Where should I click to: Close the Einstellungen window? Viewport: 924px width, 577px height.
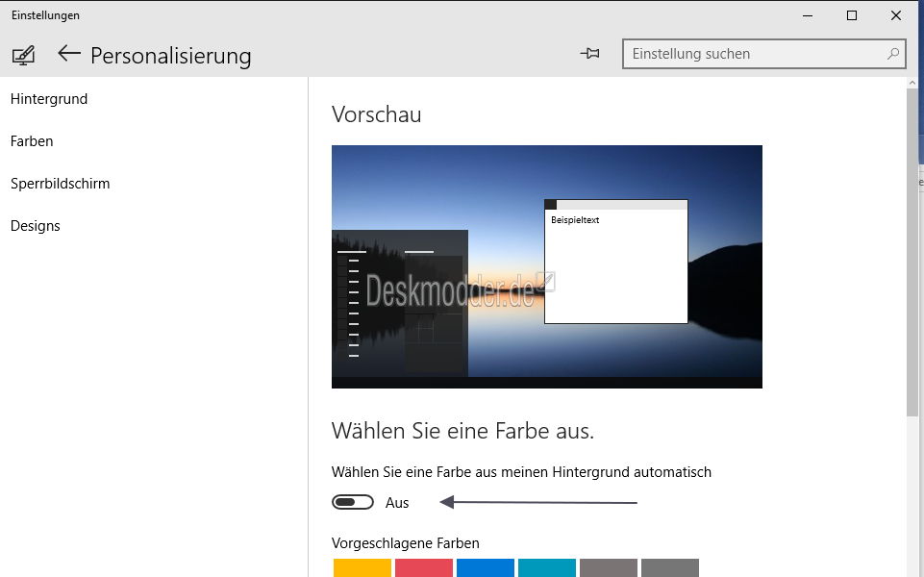click(896, 16)
